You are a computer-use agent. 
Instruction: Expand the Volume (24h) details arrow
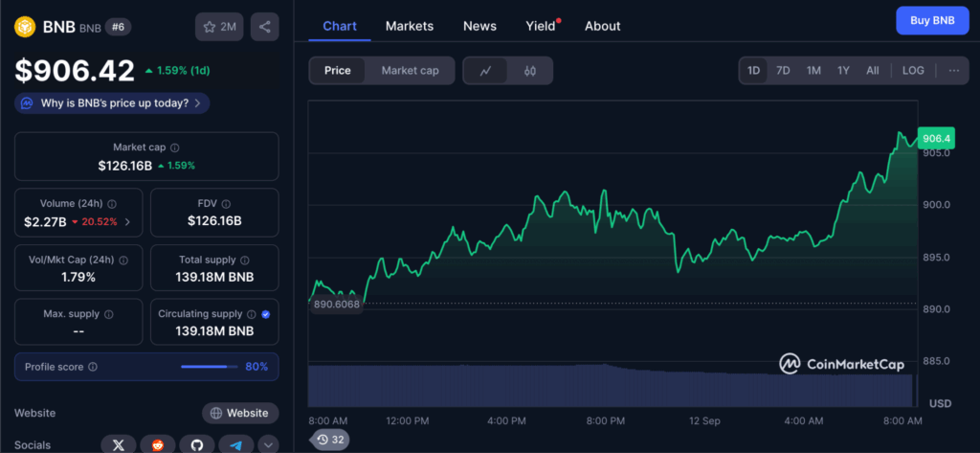tap(127, 222)
